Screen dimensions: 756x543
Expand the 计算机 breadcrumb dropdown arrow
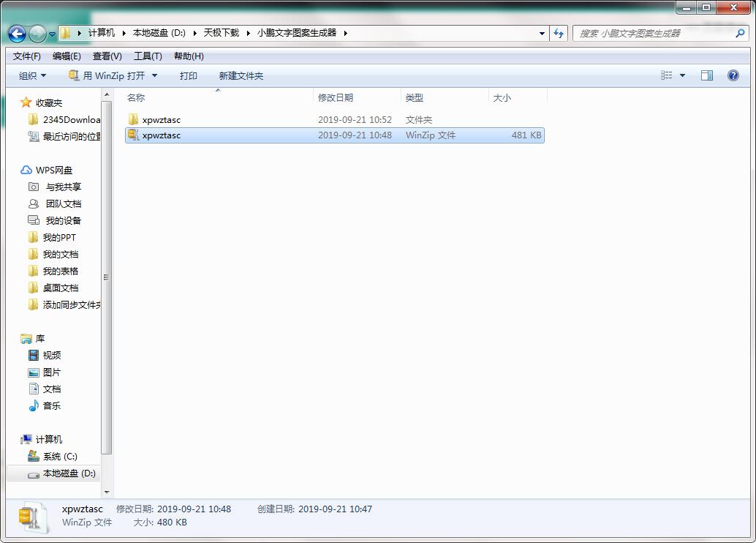coord(123,34)
